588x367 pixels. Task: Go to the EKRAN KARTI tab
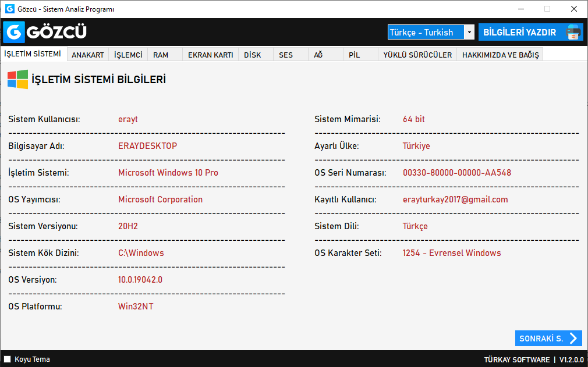coord(210,55)
